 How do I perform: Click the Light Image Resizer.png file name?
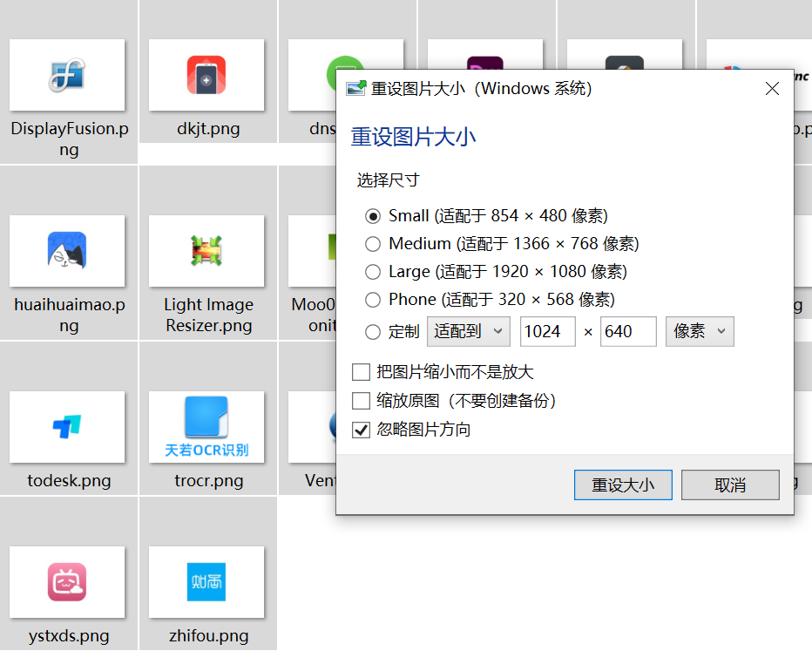(209, 315)
